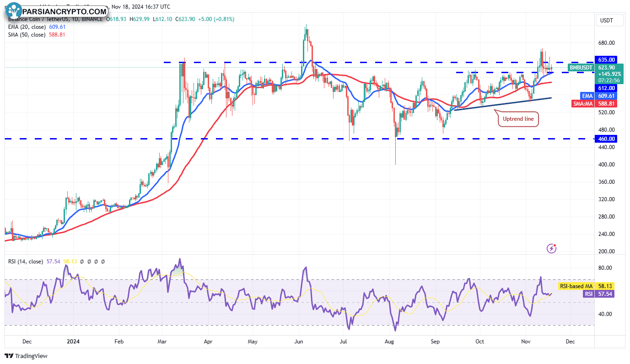Click the purple RSI 57.54 axis tag
Viewport: 630px width, 364px height.
pyautogui.click(x=598, y=294)
